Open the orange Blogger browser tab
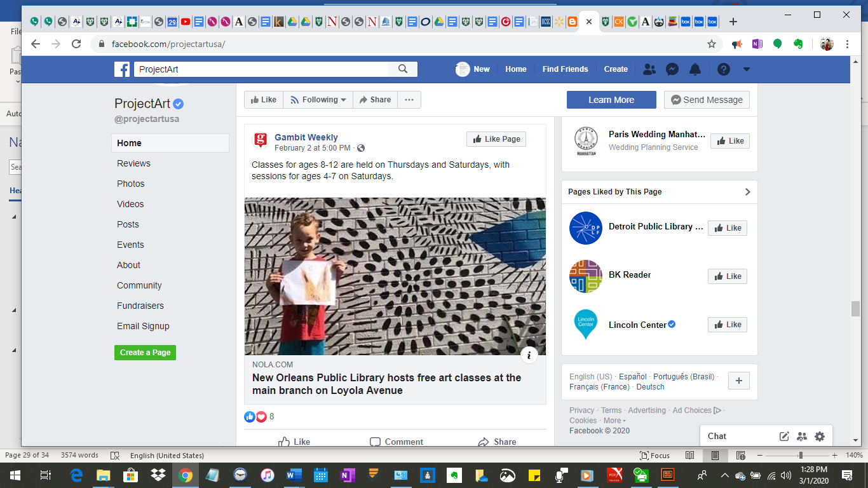This screenshot has height=488, width=868. 572,22
